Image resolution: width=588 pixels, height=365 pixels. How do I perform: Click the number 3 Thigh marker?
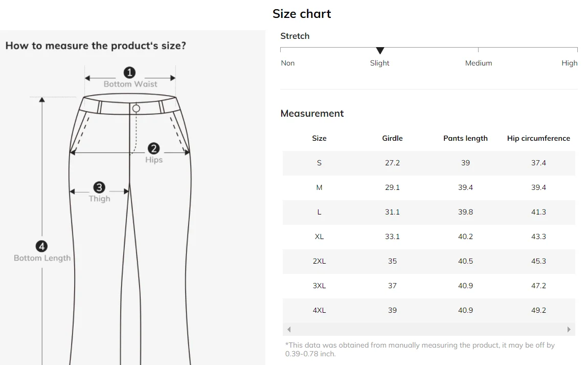(99, 187)
